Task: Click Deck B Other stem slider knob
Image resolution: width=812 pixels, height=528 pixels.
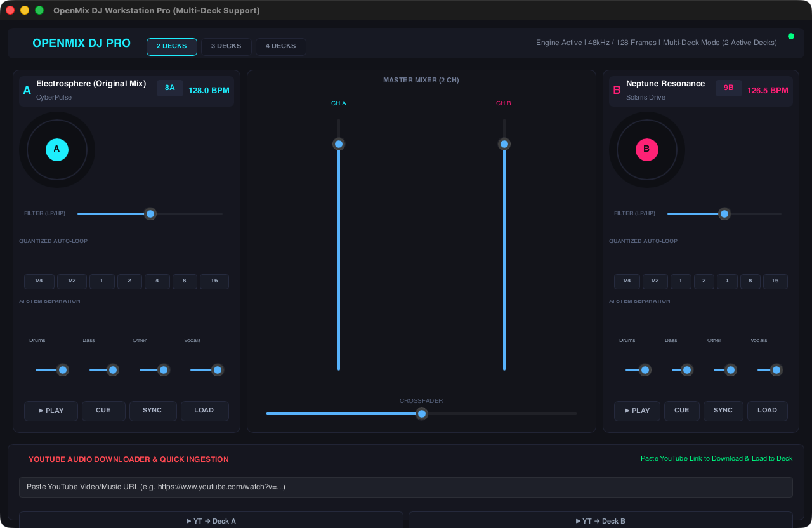Action: tap(731, 370)
